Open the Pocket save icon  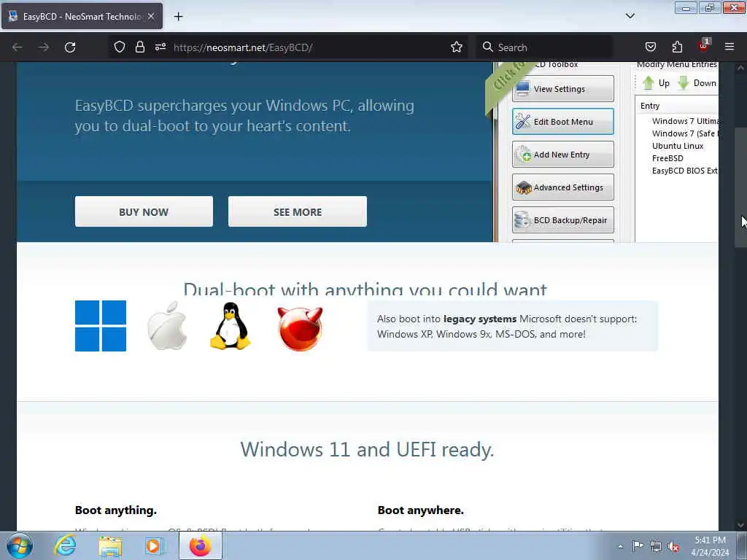click(x=650, y=47)
